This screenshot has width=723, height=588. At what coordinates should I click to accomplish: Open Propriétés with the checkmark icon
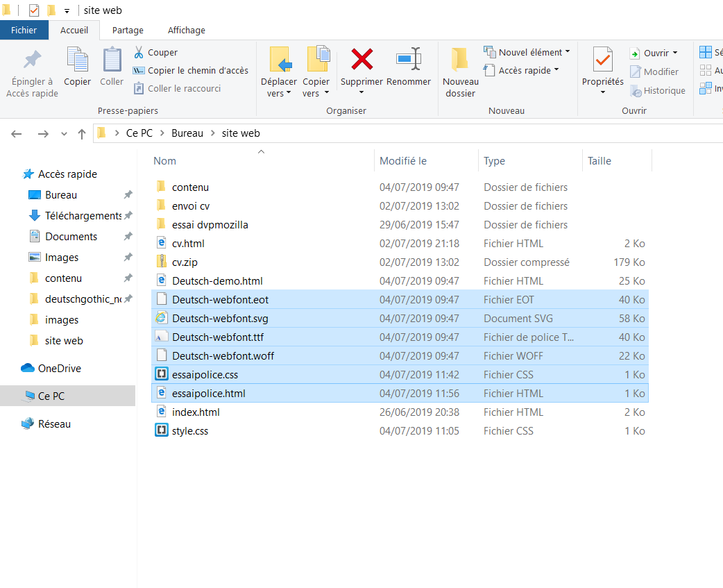pyautogui.click(x=602, y=61)
